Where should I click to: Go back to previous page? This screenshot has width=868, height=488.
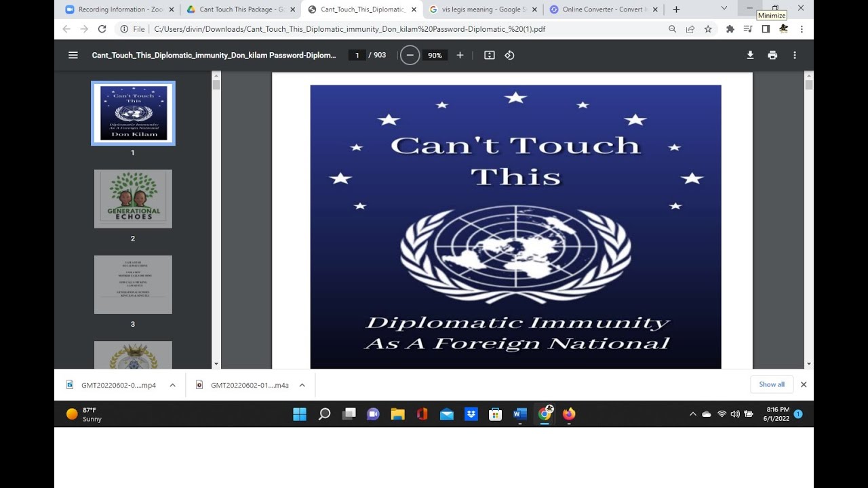coord(66,29)
